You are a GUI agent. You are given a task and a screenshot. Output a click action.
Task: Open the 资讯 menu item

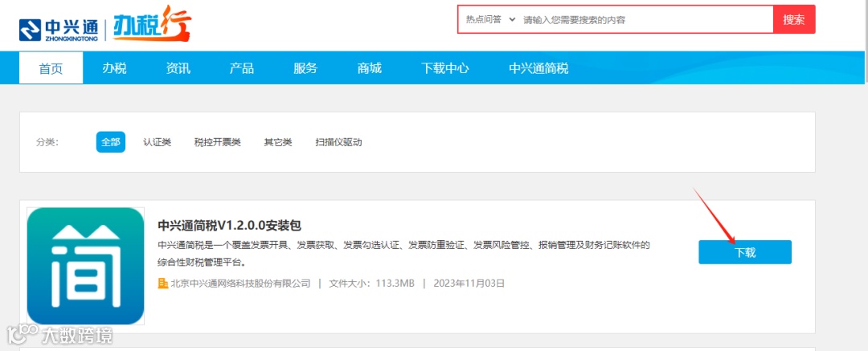(178, 68)
